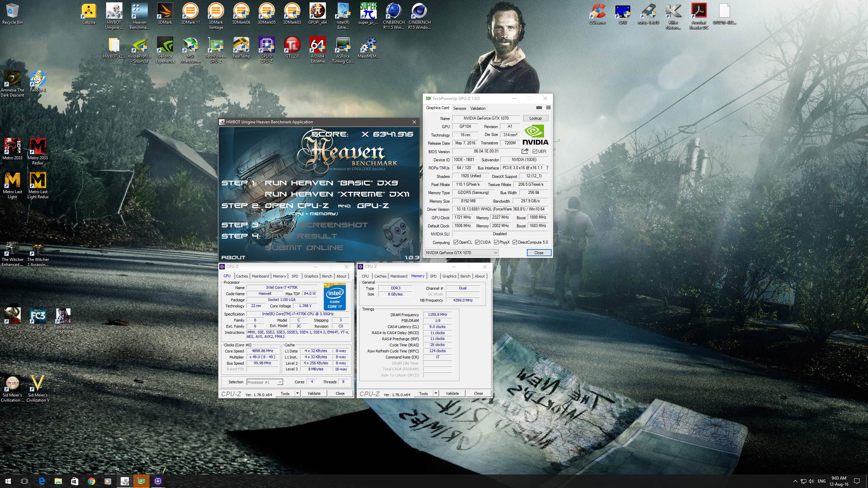Open Microsoft Edge from taskbar
This screenshot has height=488, width=868.
point(42,481)
